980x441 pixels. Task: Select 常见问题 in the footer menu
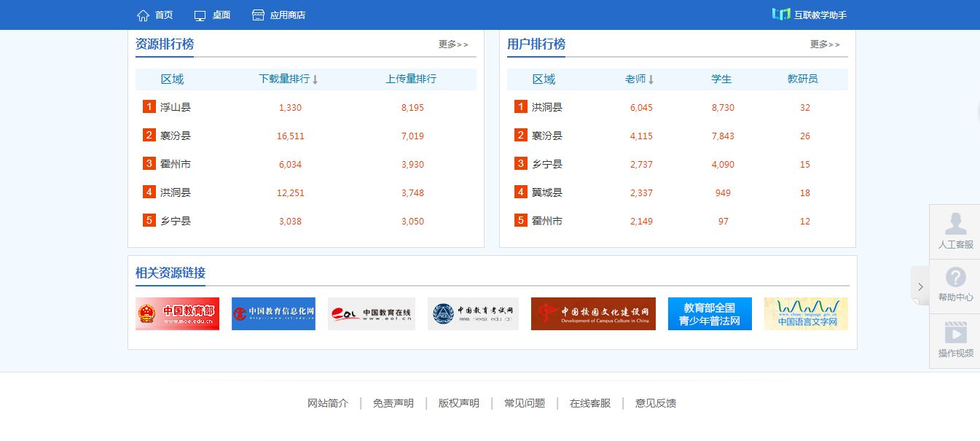(524, 403)
